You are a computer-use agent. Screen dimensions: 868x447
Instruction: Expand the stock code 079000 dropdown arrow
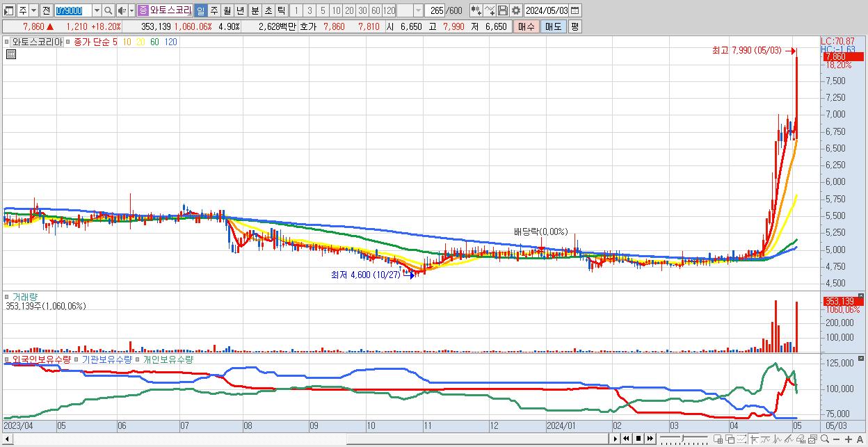[97, 10]
